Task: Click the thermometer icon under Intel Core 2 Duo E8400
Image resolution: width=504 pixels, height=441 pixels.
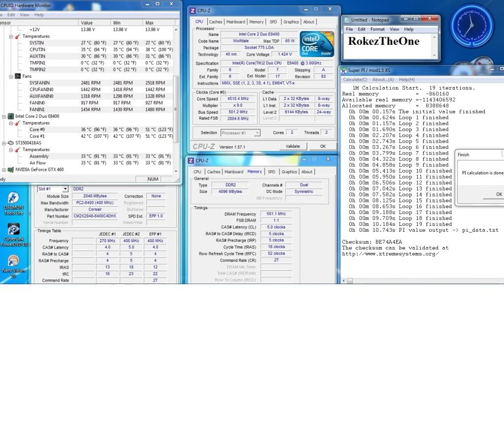Action: tap(18, 123)
